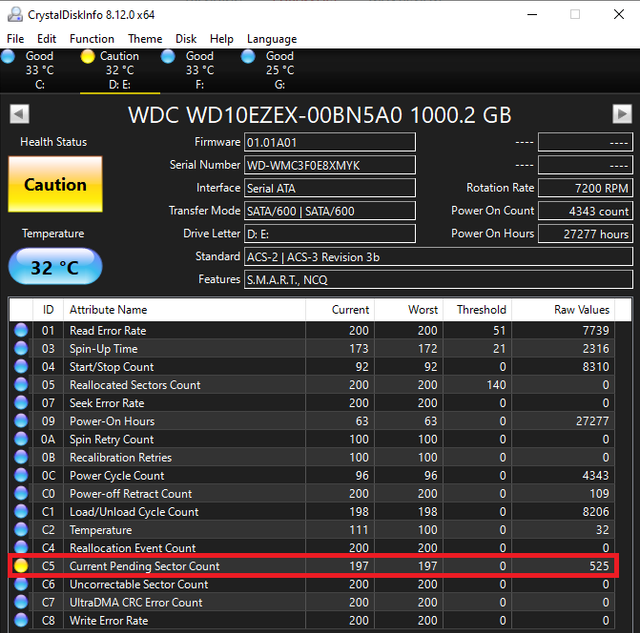Switch to the Good 33 °C F: disk tab
Image resolution: width=640 pixels, height=633 pixels.
click(200, 70)
